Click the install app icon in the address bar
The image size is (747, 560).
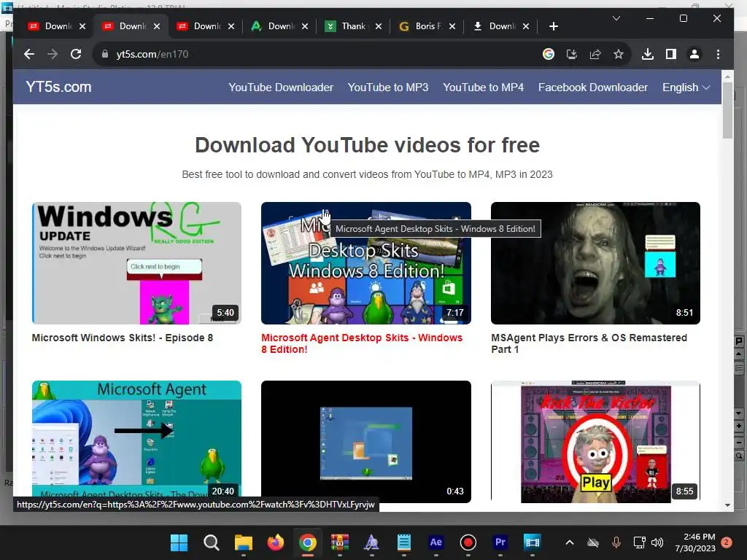tap(572, 54)
